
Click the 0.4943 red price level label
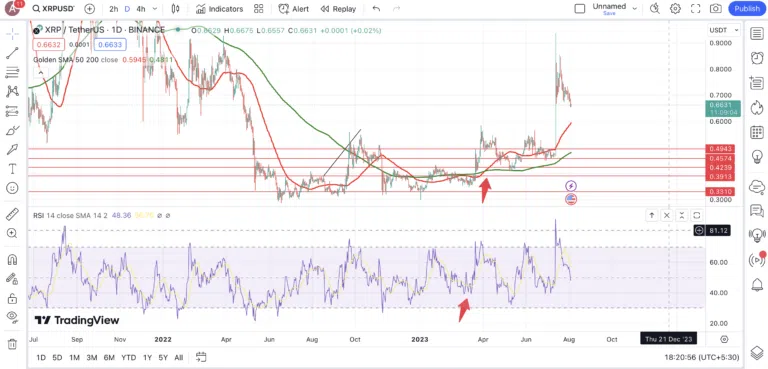tap(722, 149)
